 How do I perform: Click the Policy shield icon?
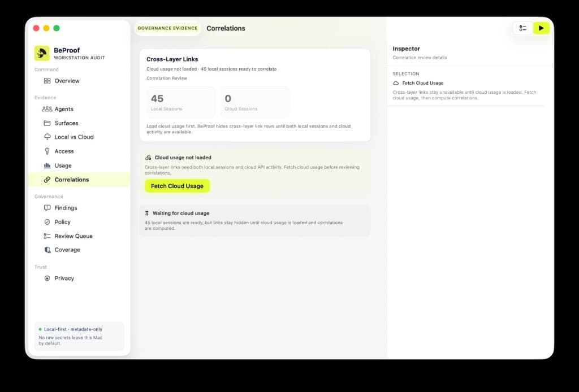click(x=47, y=222)
